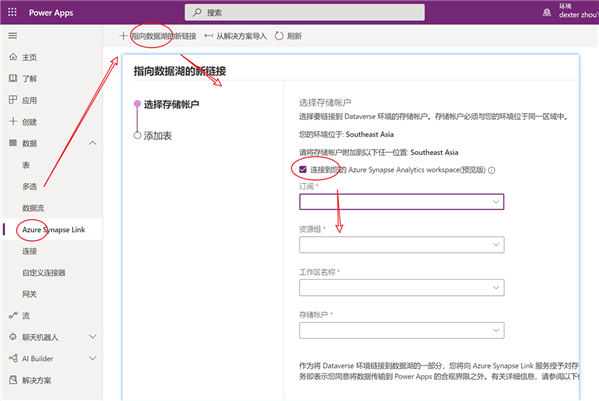The image size is (599, 401).
Task: Open the 资源组 resource group dropdown
Action: tap(401, 244)
